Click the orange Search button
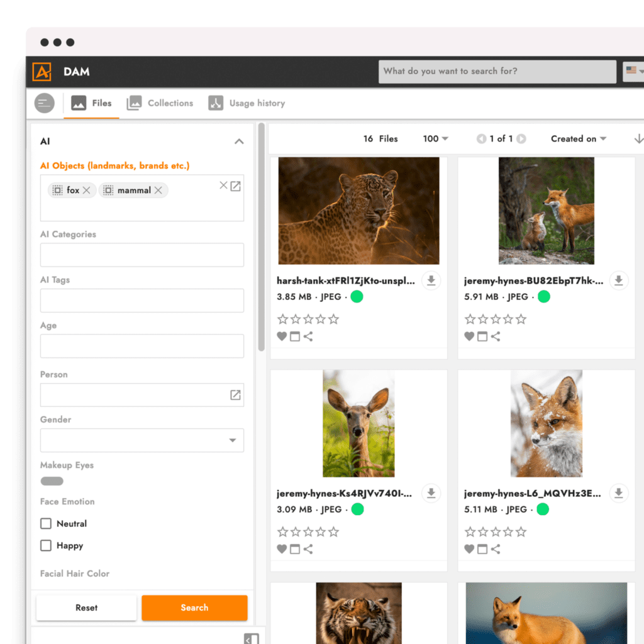The width and height of the screenshot is (644, 644). coord(195,608)
